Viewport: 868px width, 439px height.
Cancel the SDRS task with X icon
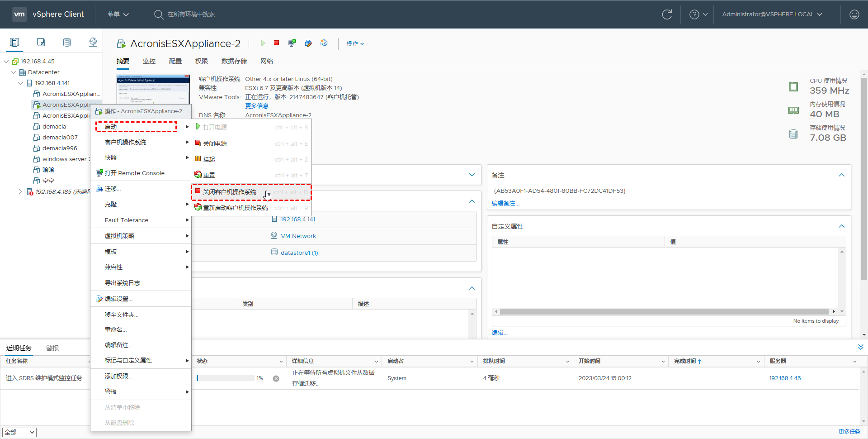pos(276,378)
